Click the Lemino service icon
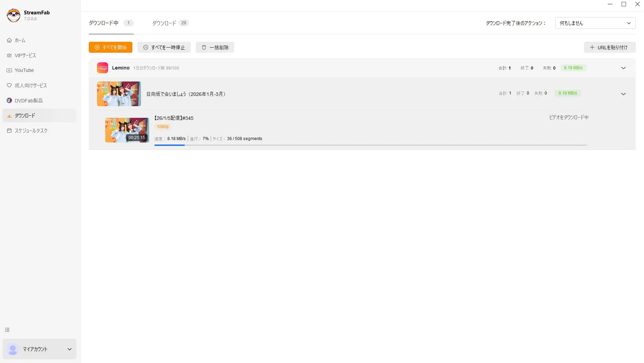This screenshot has width=644, height=363. coord(103,68)
